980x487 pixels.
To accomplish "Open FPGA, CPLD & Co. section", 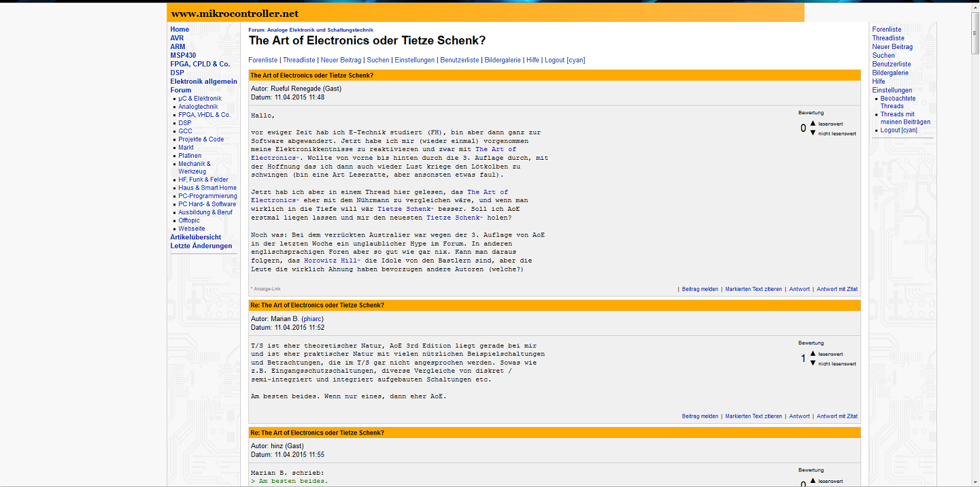I will (200, 64).
